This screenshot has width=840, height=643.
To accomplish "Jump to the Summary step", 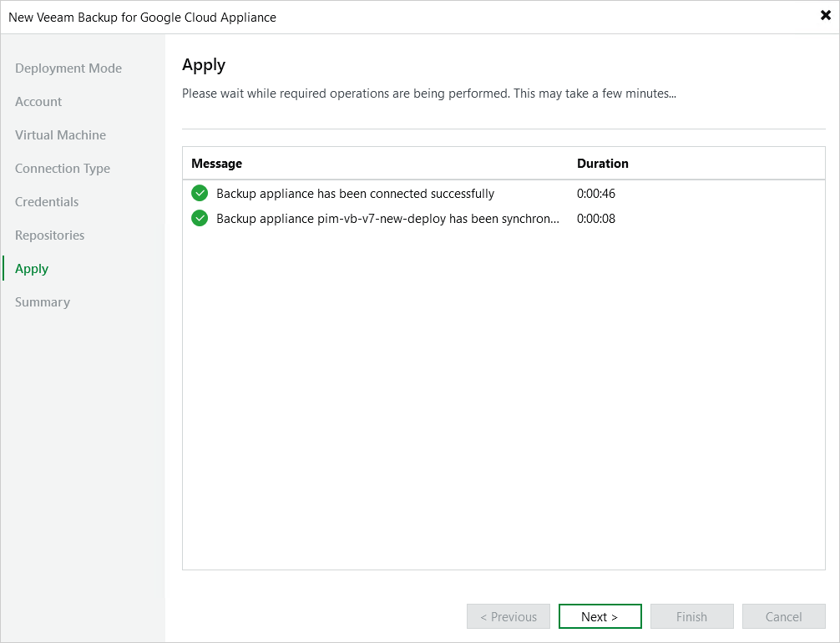I will [x=43, y=302].
